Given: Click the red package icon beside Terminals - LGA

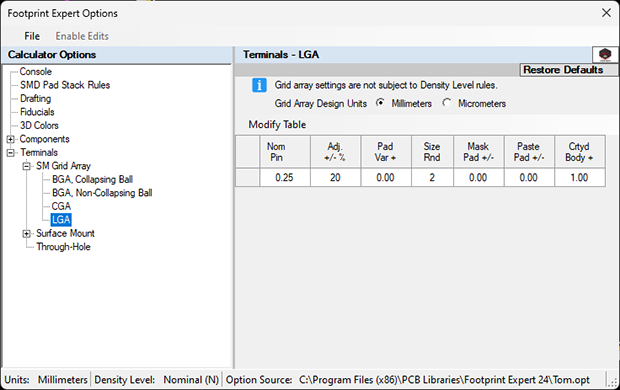Looking at the screenshot, I should 605,55.
